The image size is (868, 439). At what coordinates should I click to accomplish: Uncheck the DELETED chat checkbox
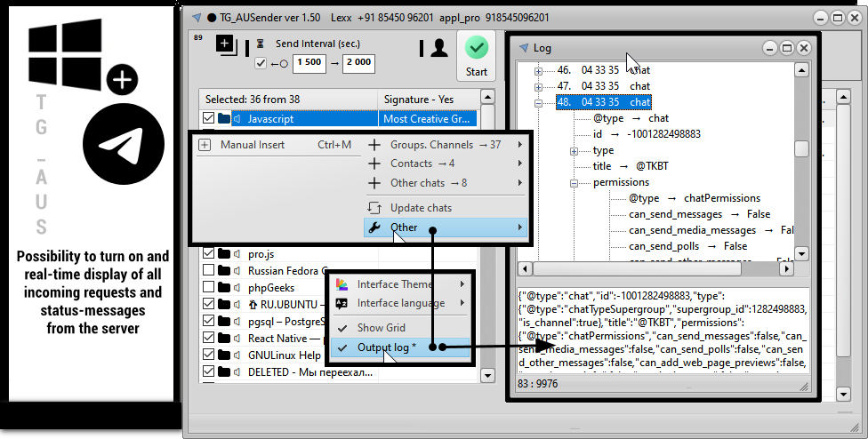[x=208, y=371]
